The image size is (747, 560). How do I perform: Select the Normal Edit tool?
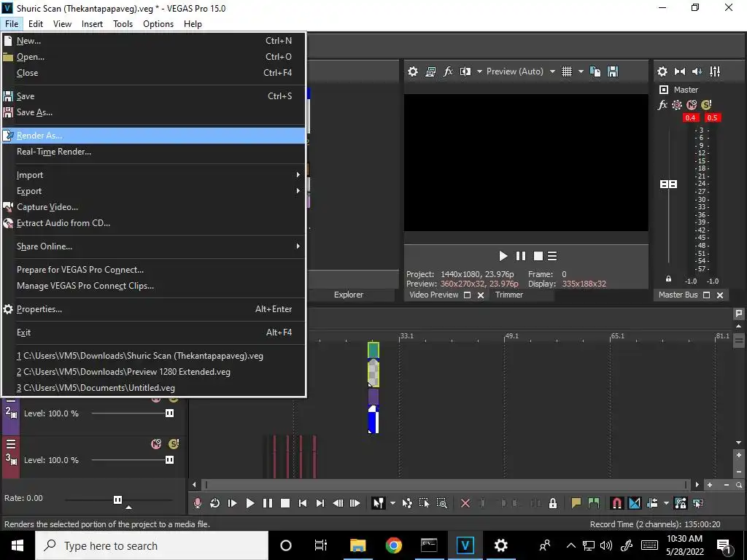tap(379, 503)
